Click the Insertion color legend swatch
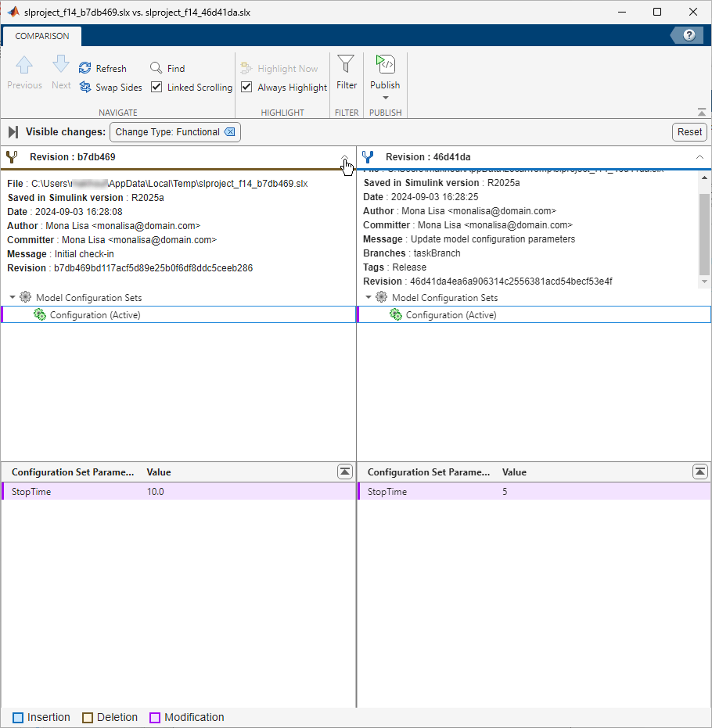Screen dimensions: 712x728 18,717
